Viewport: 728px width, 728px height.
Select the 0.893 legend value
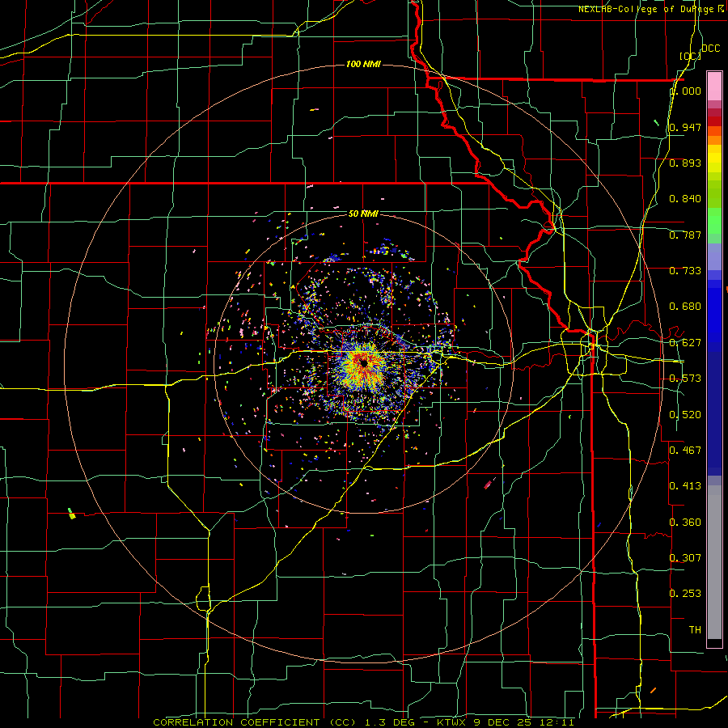click(x=685, y=163)
